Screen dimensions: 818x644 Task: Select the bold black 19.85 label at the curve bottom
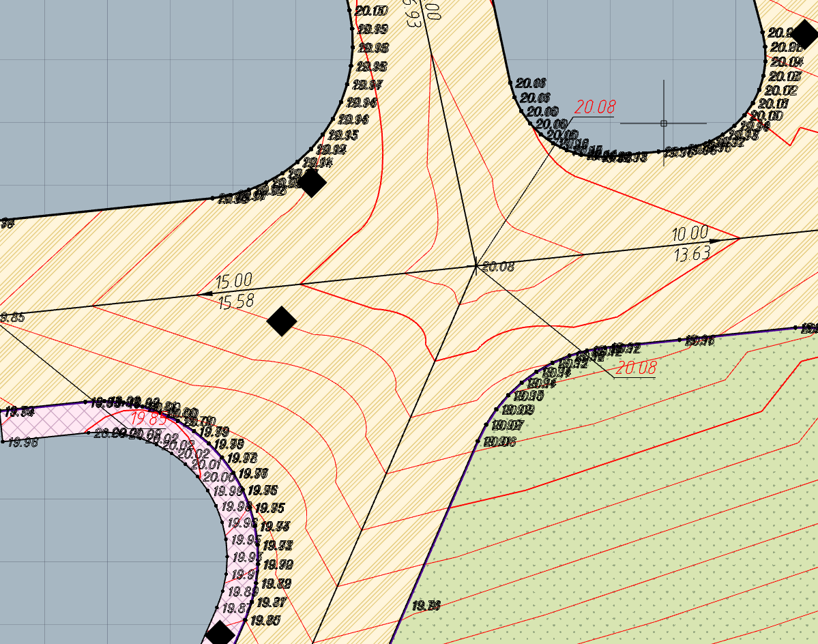tap(265, 621)
